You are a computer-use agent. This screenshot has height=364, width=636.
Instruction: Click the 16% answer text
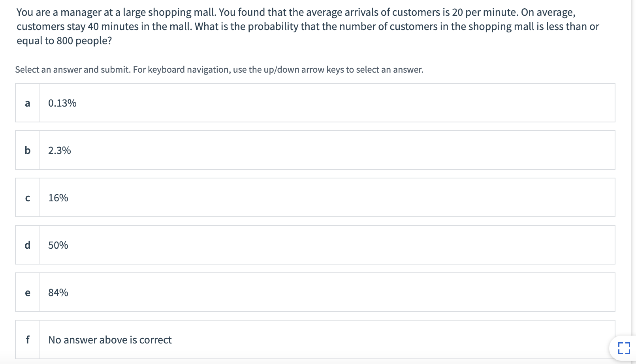(x=57, y=197)
